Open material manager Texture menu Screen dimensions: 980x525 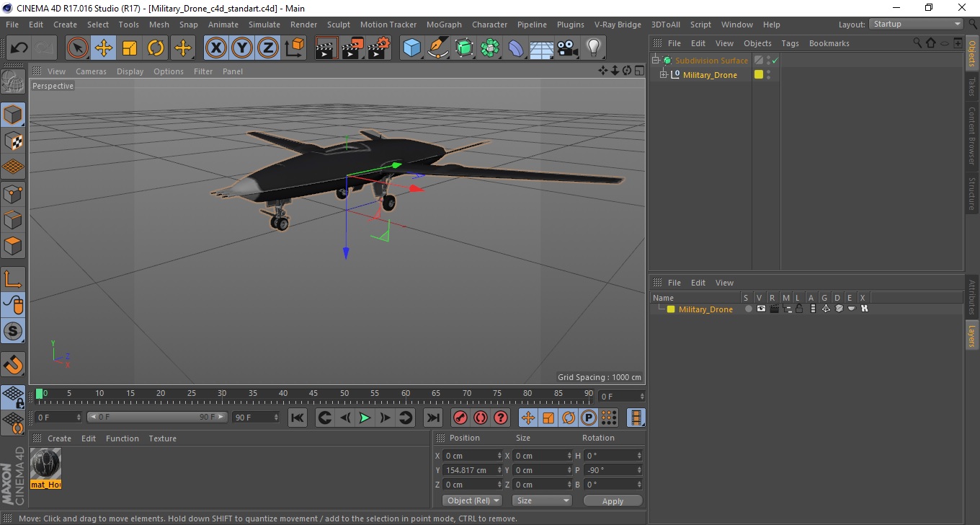(163, 438)
